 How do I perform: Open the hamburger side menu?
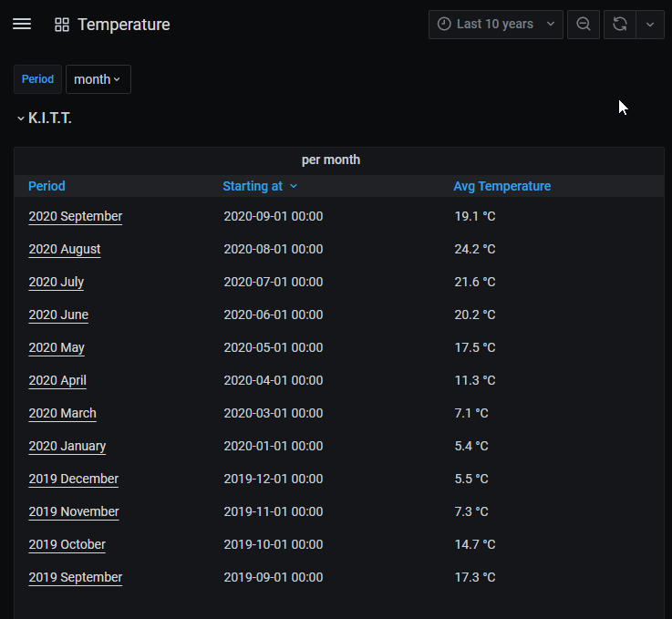point(22,25)
